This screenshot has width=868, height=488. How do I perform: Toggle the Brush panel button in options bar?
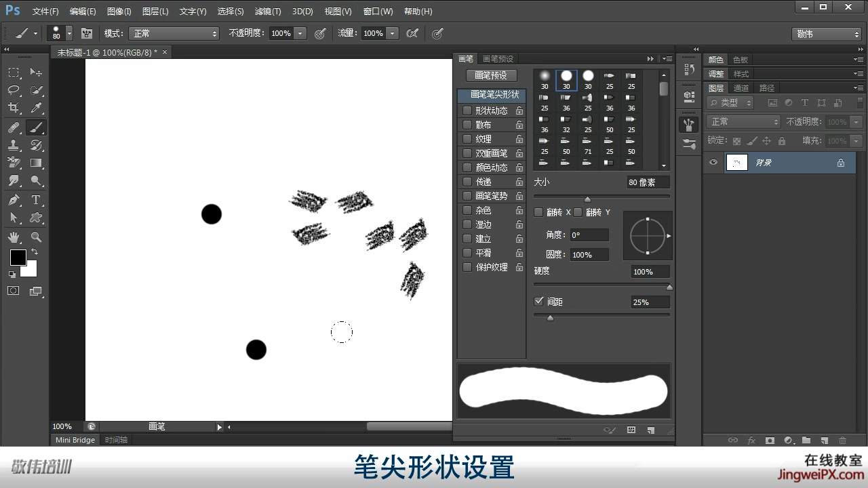point(87,33)
